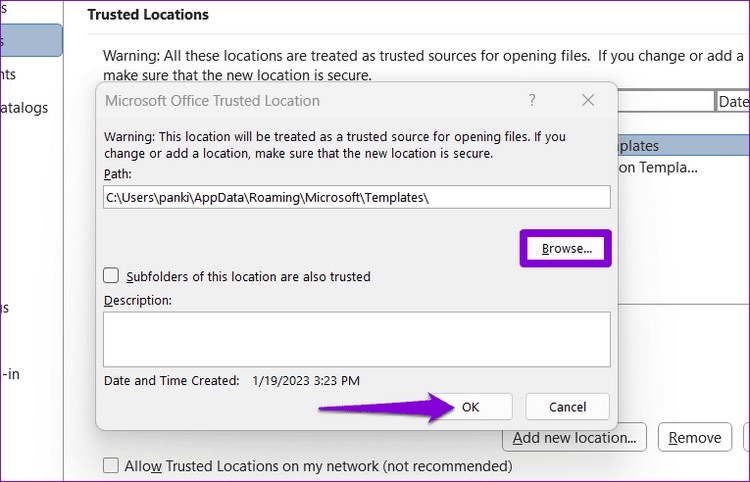Viewport: 750px width, 482px height.
Task: Click Add new location... button
Action: pos(574,438)
